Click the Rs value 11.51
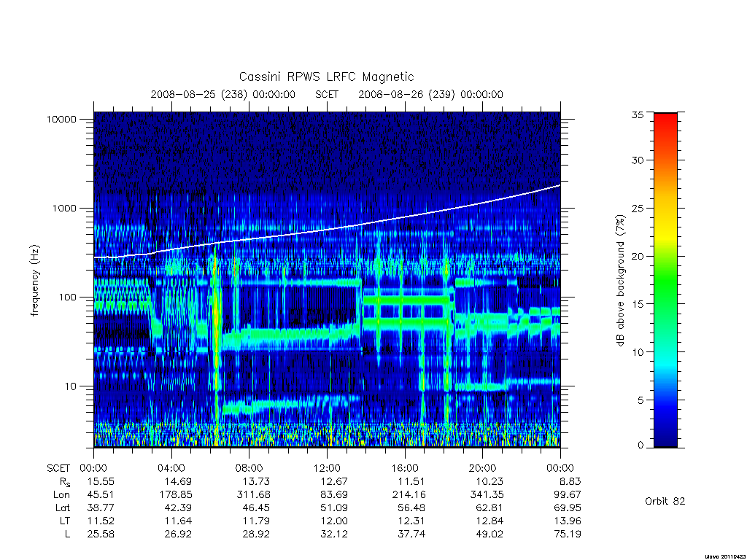Image resolution: width=747 pixels, height=560 pixels. pyautogui.click(x=411, y=481)
